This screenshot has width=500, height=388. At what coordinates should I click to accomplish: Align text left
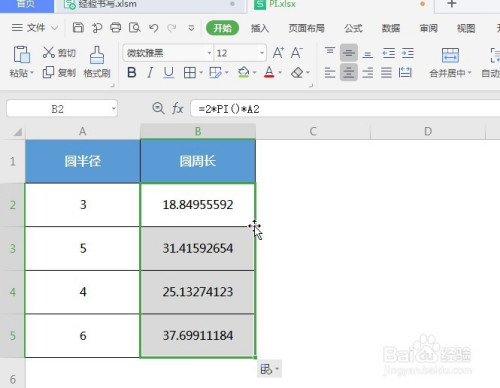click(330, 72)
